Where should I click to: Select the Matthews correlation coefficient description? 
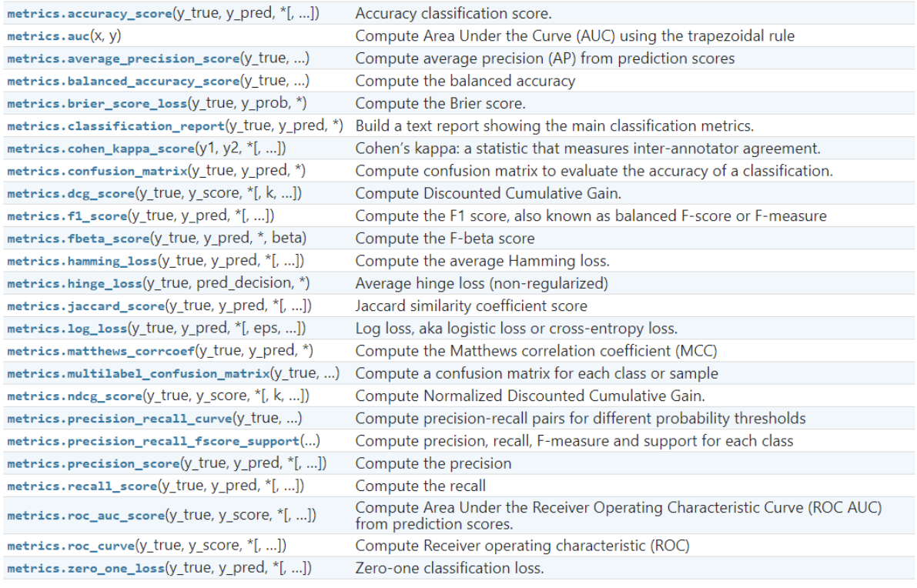point(537,351)
